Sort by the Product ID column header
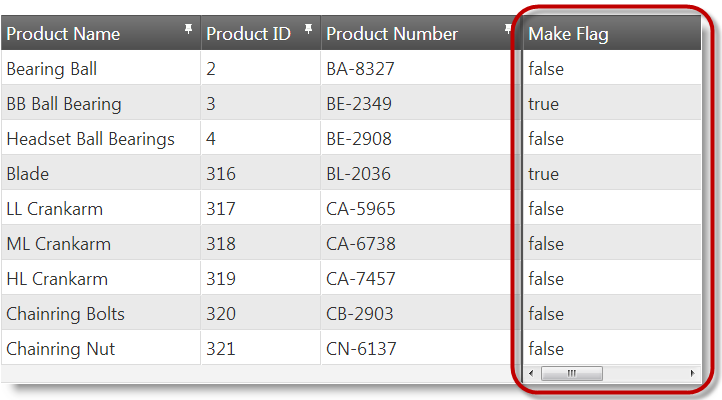The width and height of the screenshot is (722, 400). click(x=248, y=34)
